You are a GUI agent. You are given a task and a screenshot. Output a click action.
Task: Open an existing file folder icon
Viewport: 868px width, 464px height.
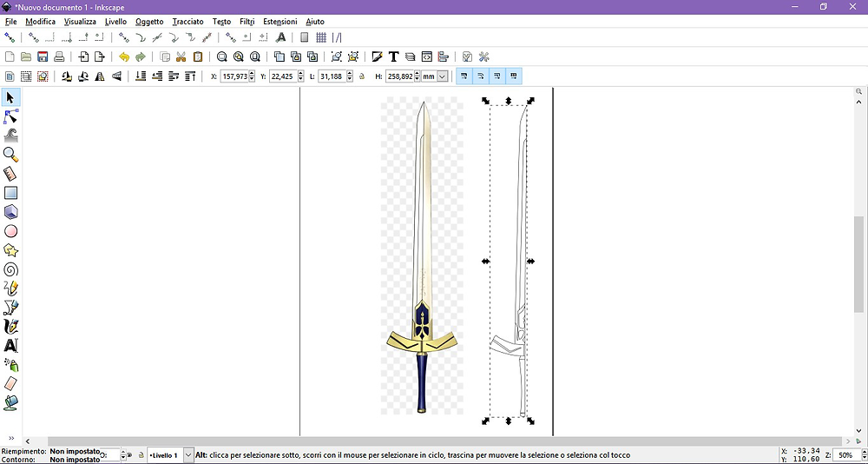click(26, 56)
